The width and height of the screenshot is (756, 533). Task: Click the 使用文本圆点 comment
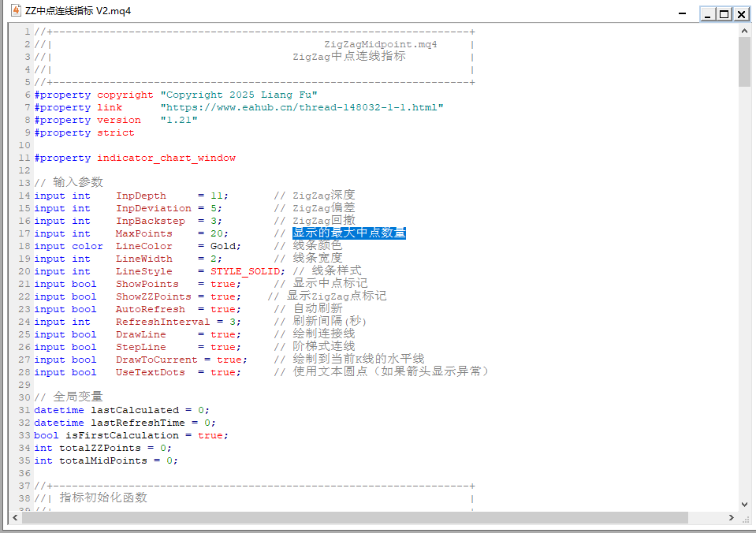point(330,371)
